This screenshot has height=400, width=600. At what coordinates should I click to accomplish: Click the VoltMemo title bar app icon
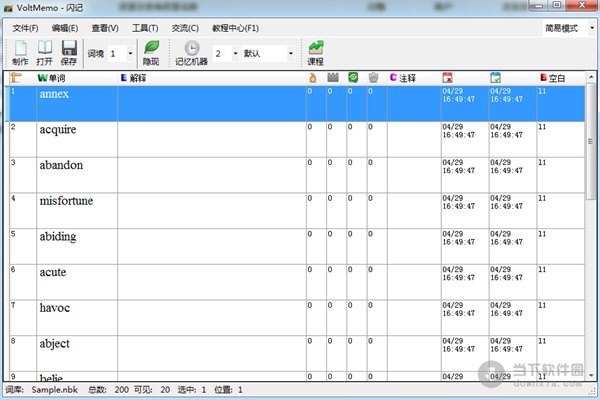point(8,8)
